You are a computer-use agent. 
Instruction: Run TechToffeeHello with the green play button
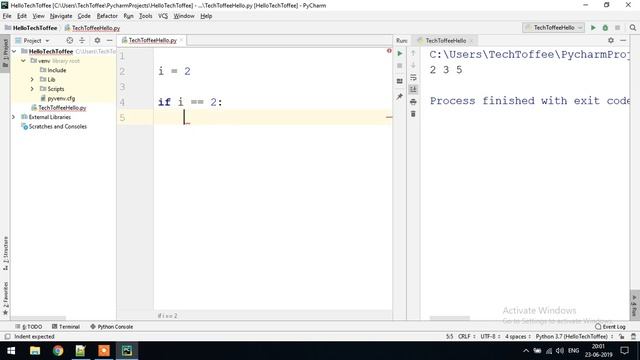tap(593, 28)
